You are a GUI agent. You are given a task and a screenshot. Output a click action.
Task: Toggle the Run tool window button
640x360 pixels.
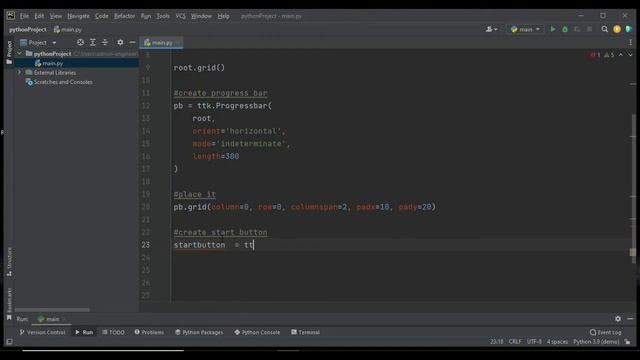tap(84, 332)
